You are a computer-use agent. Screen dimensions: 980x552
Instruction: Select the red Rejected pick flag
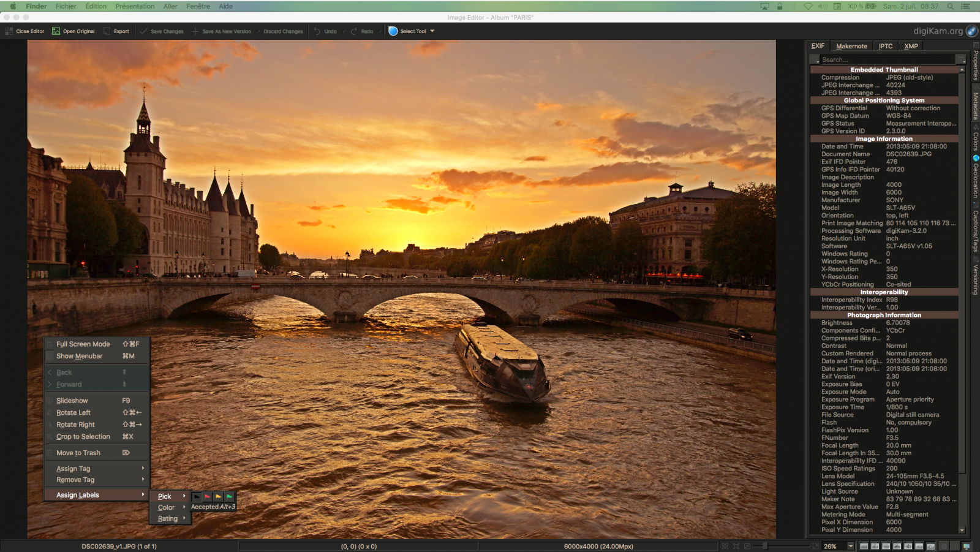pos(207,497)
